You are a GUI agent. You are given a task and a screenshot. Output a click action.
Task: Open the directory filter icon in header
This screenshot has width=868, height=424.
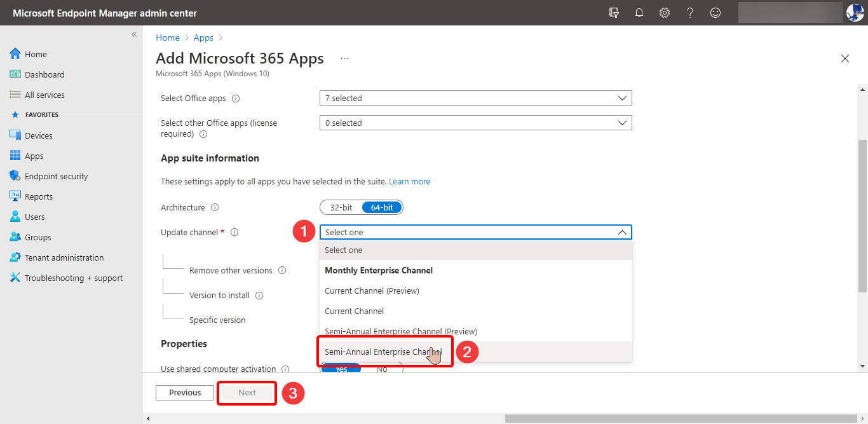614,13
